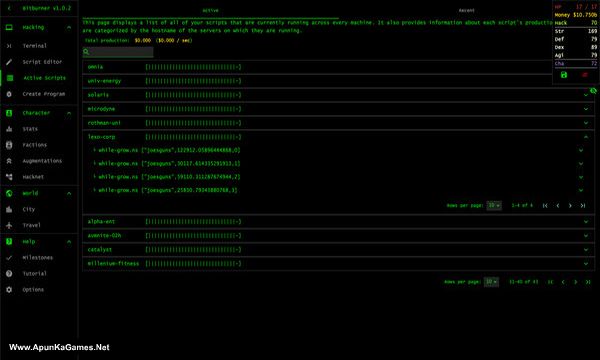Toggle the overview panel with the eye icon

[x=593, y=91]
